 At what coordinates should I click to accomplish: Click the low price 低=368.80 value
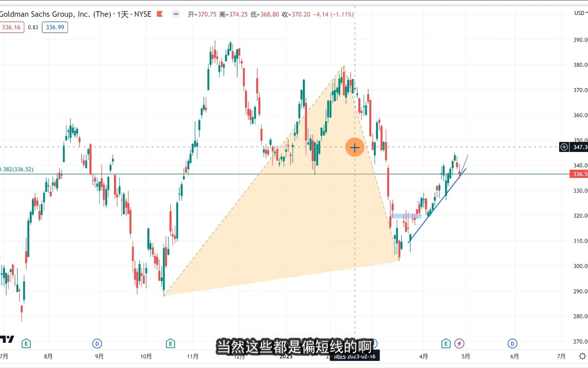265,14
